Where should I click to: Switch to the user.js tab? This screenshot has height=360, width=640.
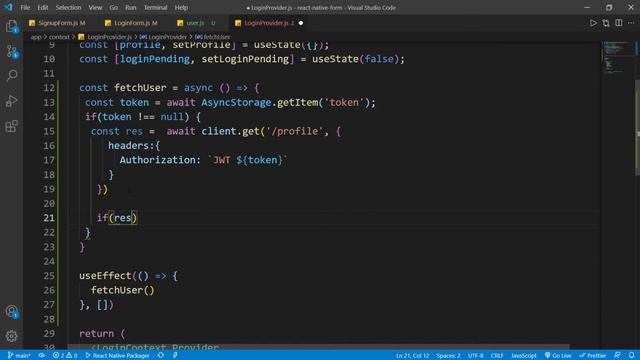(x=197, y=23)
